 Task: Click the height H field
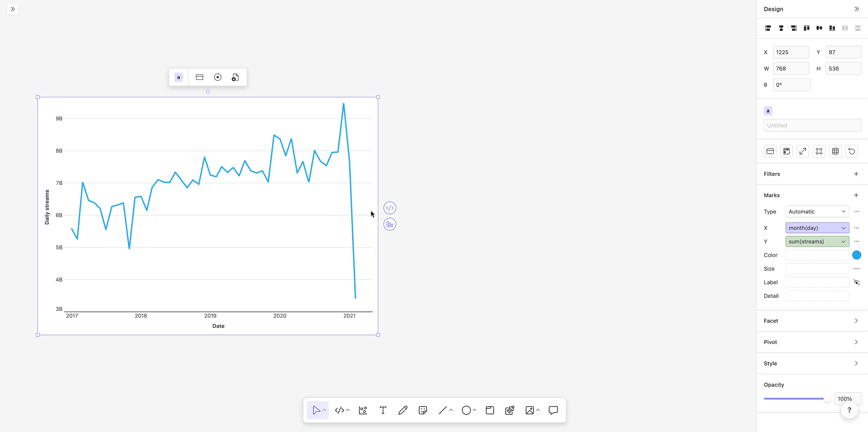(x=844, y=69)
